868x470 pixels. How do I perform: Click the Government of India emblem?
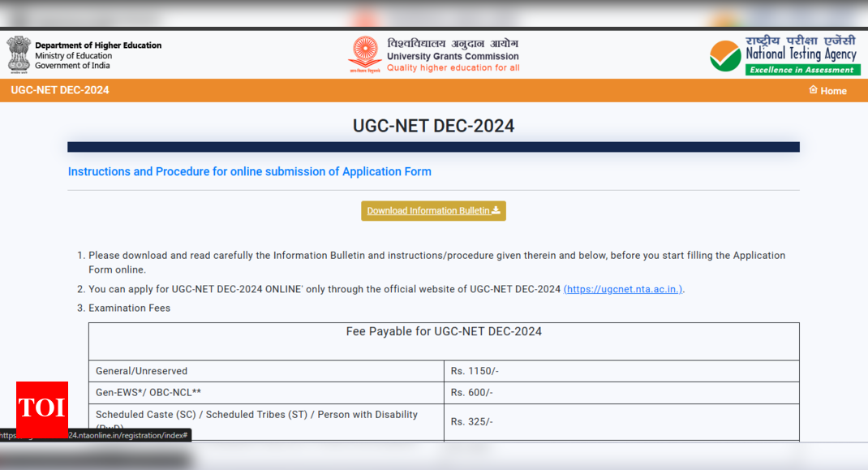coord(19,54)
